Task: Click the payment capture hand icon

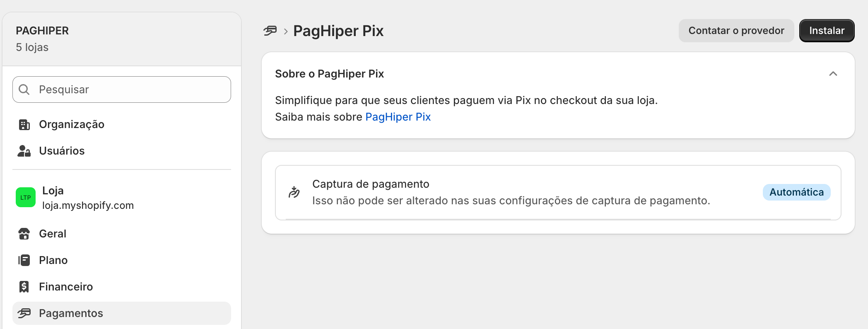Action: (294, 192)
